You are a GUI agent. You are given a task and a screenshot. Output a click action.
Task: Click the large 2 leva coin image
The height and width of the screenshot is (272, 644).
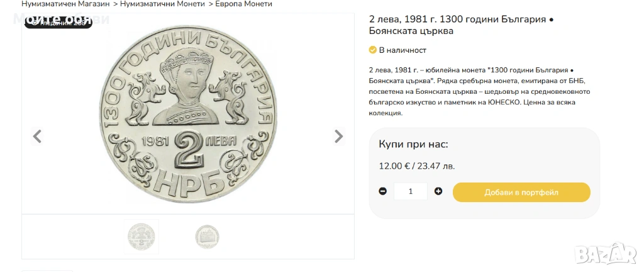click(x=188, y=116)
